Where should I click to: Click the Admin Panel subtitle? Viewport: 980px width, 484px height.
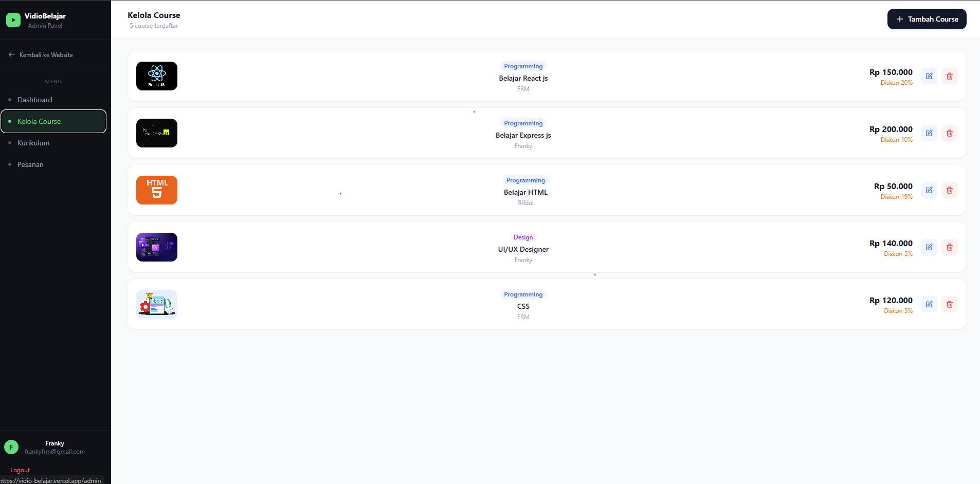tap(45, 26)
